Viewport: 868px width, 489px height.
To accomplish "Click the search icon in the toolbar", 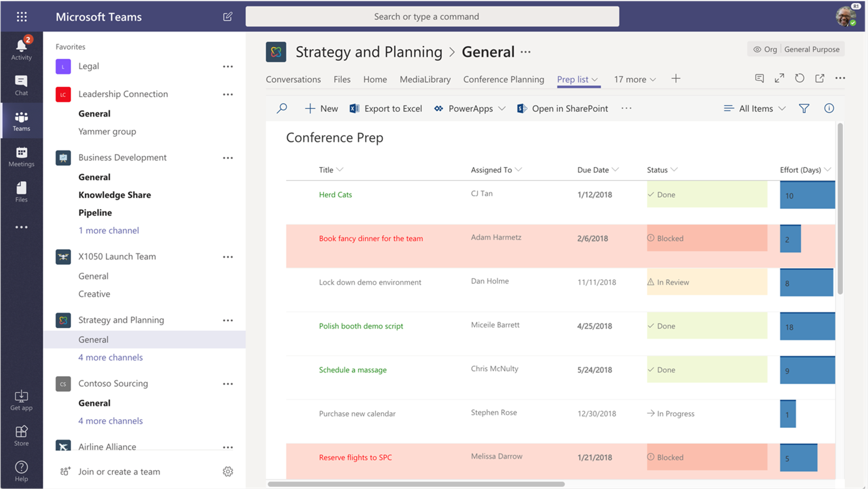I will pyautogui.click(x=282, y=108).
